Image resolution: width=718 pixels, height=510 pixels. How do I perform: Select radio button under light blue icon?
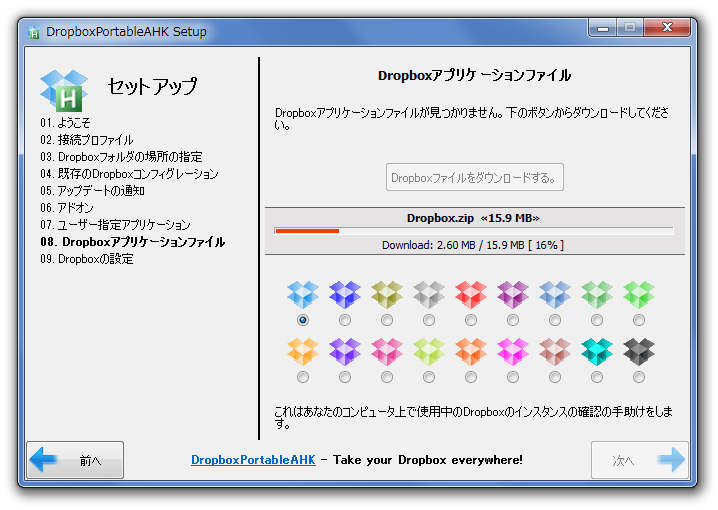point(303,320)
